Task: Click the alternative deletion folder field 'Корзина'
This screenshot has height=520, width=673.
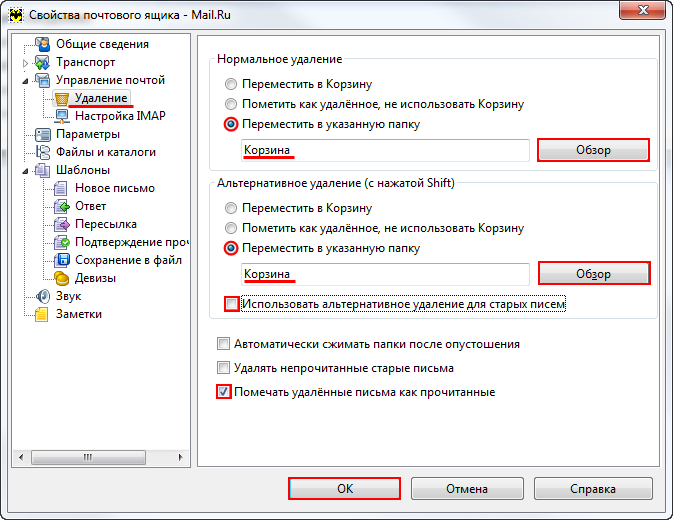Action: coord(385,274)
